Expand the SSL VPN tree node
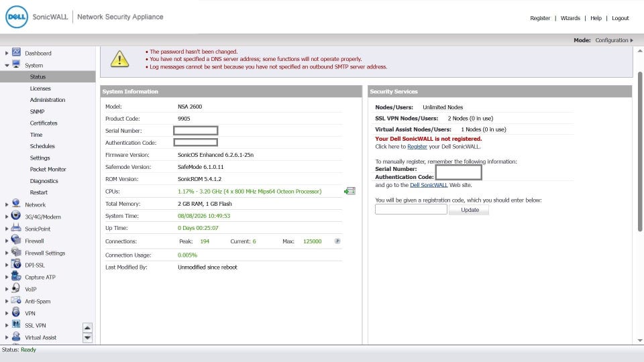Image resolution: width=644 pixels, height=362 pixels. [7, 326]
